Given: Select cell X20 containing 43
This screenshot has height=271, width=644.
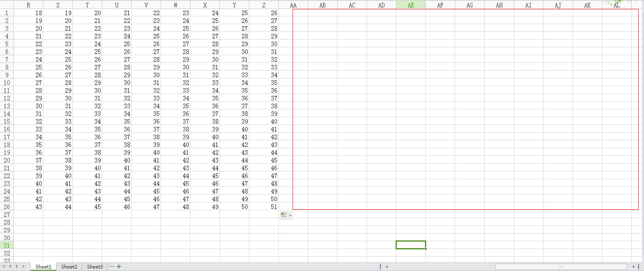Looking at the screenshot, I should tap(205, 160).
